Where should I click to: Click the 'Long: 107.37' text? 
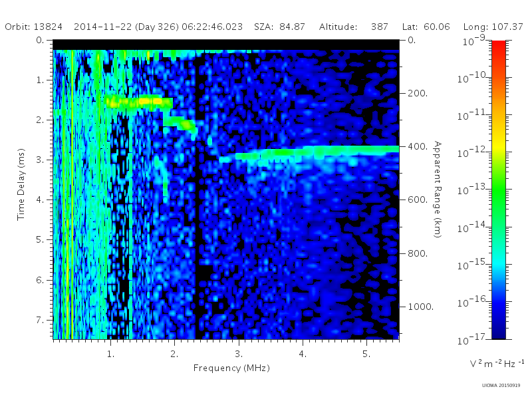(x=493, y=27)
